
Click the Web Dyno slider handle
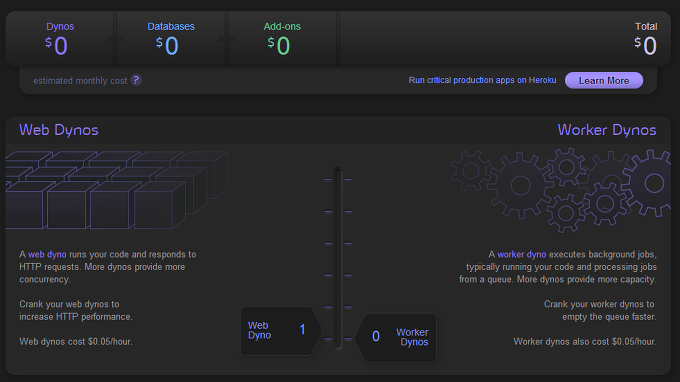coord(281,331)
